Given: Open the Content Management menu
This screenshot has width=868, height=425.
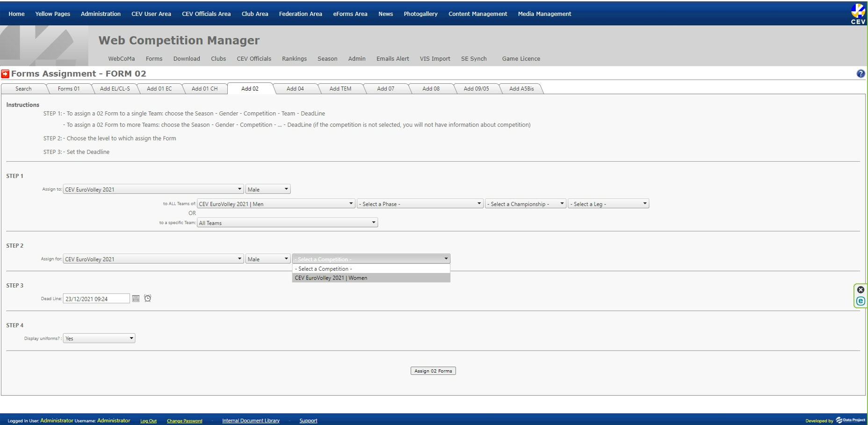Looking at the screenshot, I should (478, 14).
